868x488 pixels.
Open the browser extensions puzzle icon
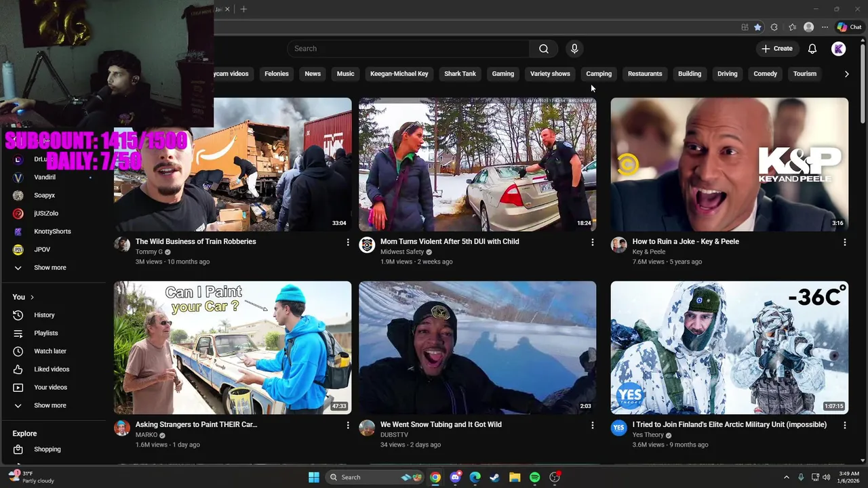tap(774, 27)
